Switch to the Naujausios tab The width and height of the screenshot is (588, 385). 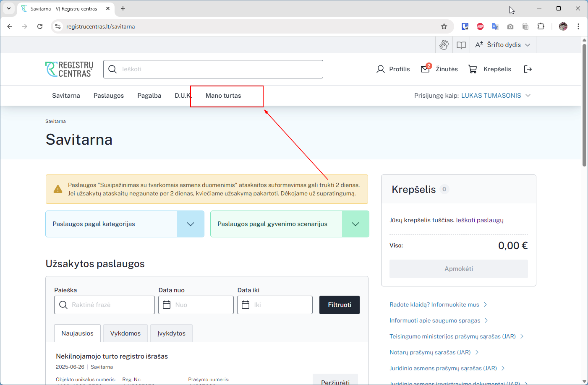pos(78,333)
